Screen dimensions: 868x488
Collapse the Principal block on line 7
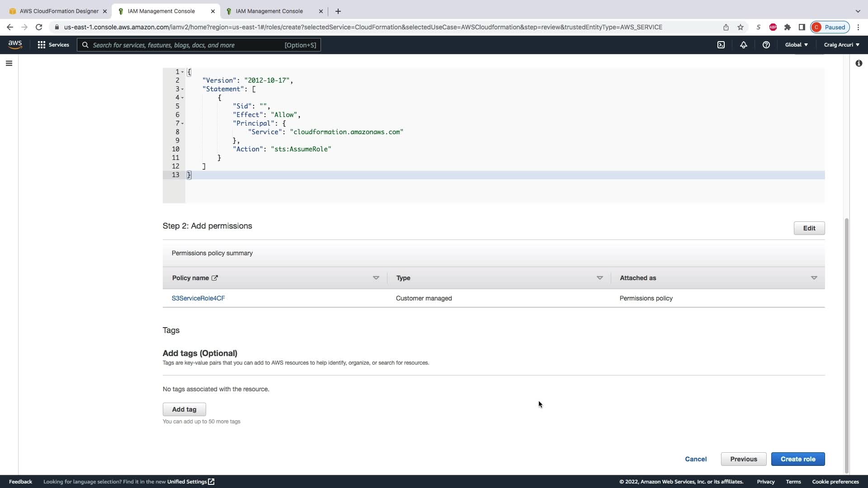183,123
